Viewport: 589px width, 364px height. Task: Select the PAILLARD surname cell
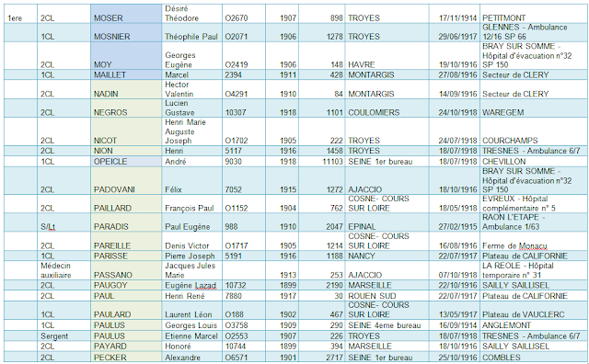pos(126,204)
